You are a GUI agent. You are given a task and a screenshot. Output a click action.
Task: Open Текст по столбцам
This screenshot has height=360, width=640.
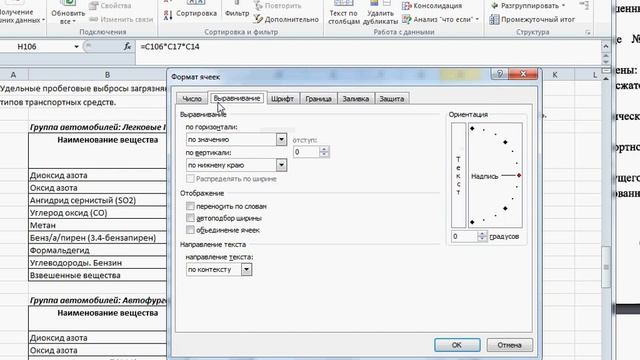[x=344, y=12]
